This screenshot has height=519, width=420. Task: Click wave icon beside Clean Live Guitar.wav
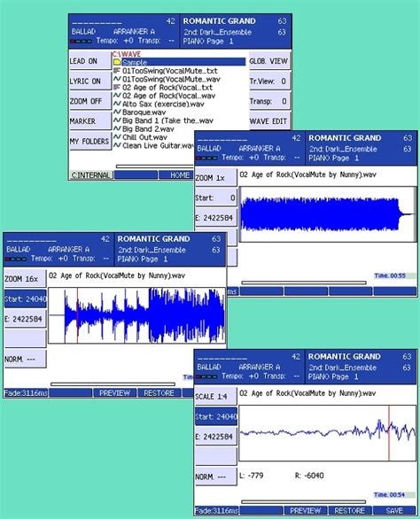tap(117, 145)
